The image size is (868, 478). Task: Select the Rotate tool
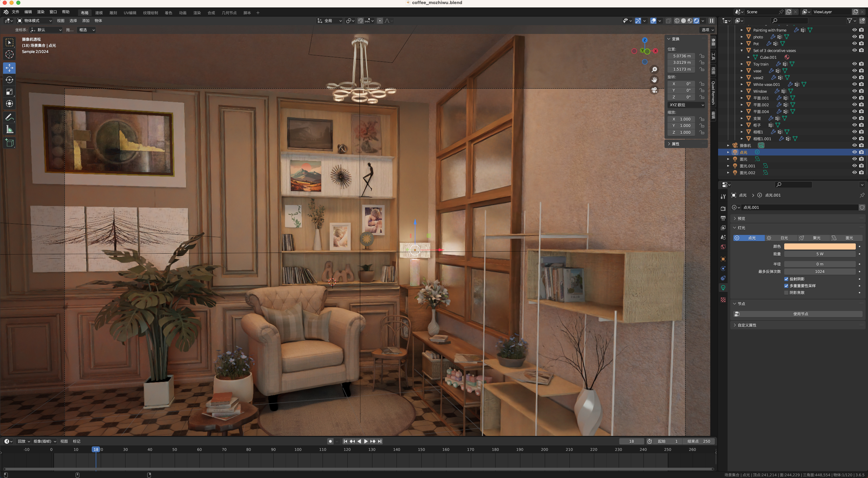pyautogui.click(x=9, y=80)
